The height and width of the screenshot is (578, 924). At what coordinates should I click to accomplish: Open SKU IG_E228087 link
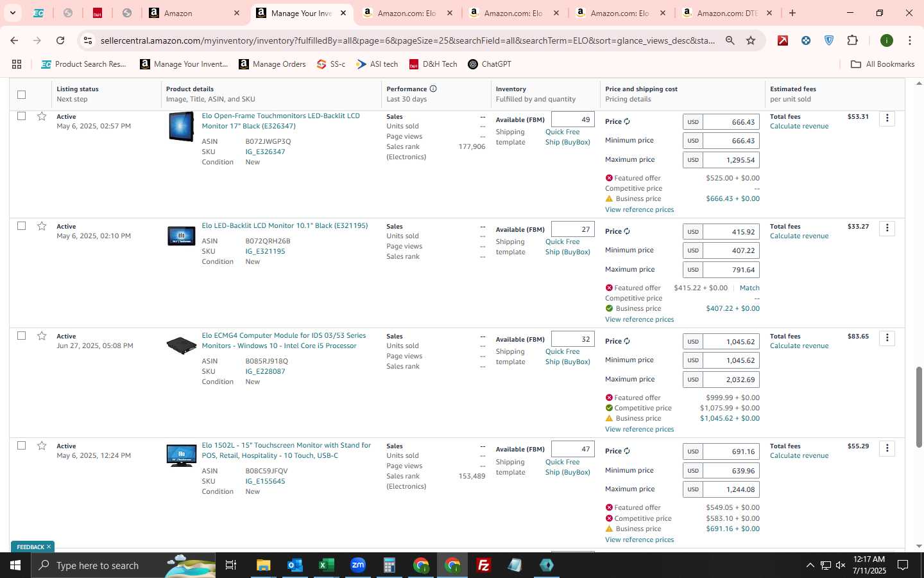tap(265, 371)
